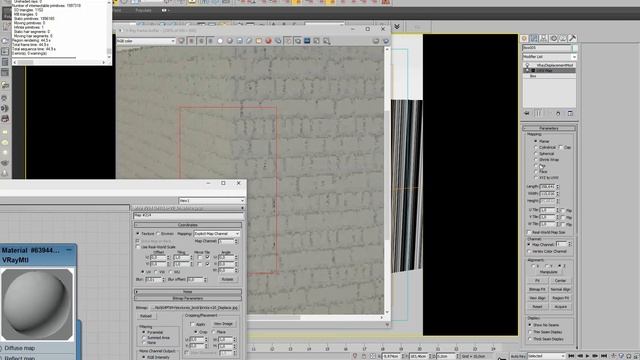Viewport: 640px width, 360px height.
Task: Click the Length value field
Action: 547,186
